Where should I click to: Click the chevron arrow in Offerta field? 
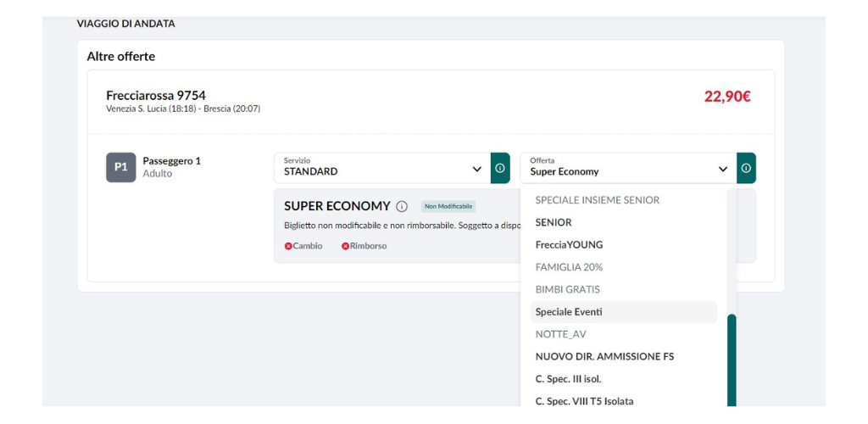coord(722,169)
